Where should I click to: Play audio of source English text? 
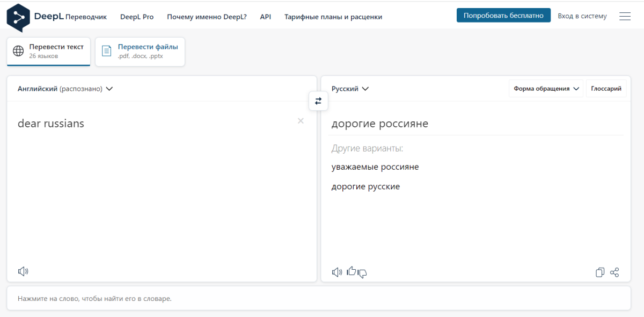pos(23,271)
